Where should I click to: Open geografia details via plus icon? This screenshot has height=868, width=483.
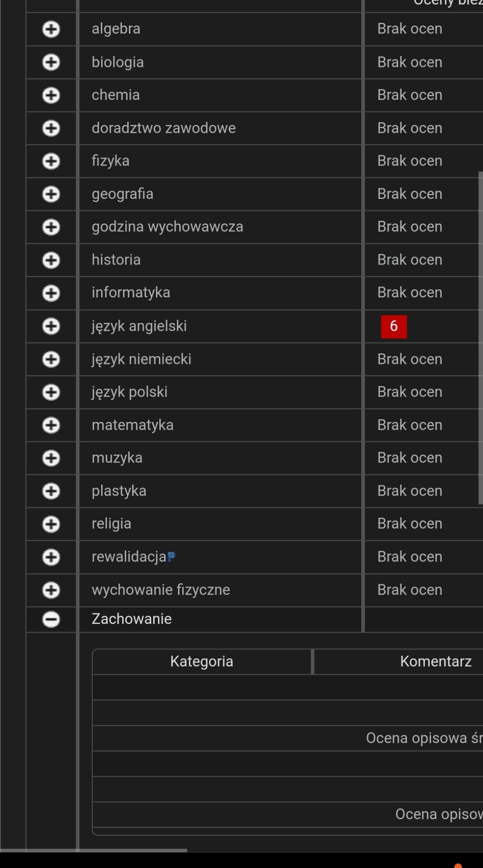click(51, 194)
